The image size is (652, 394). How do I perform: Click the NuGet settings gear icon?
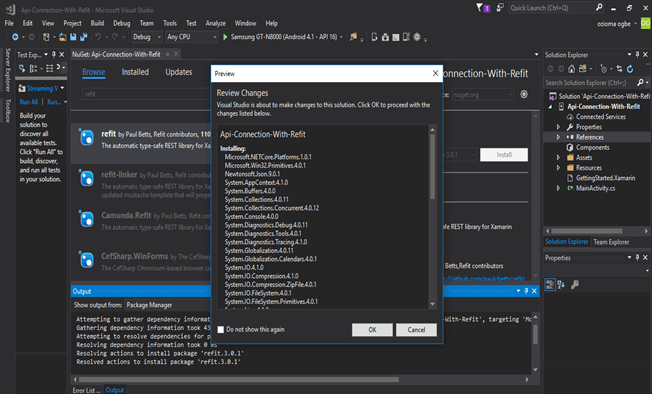(524, 94)
